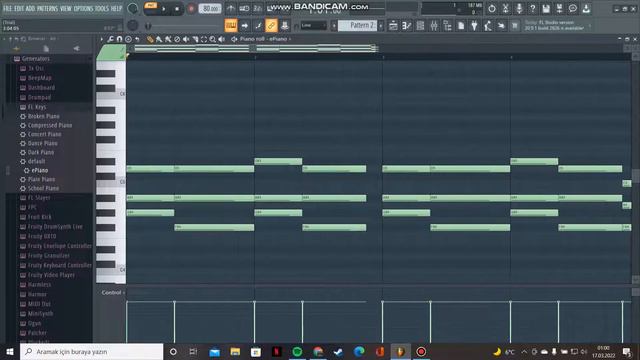Select the Delete tool

(x=177, y=39)
